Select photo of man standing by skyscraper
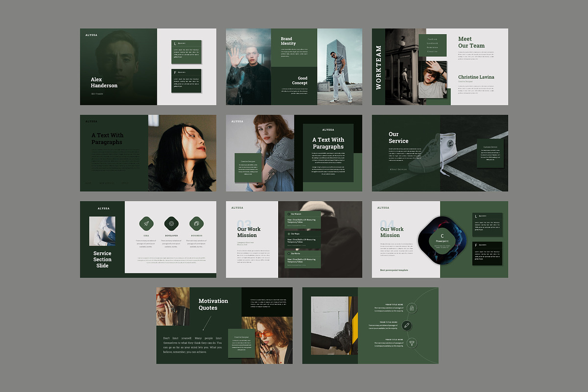Viewport: 588px width, 392px height. 340,67
